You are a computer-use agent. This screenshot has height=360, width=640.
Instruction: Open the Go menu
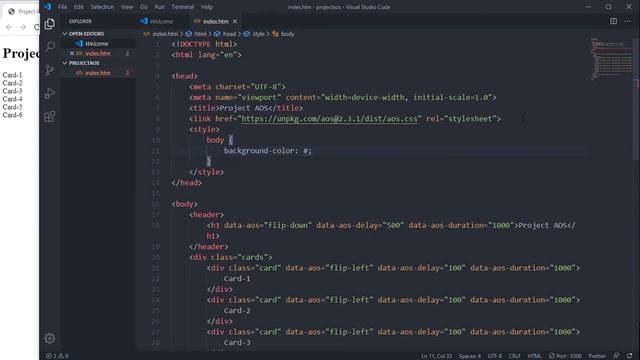pyautogui.click(x=144, y=7)
